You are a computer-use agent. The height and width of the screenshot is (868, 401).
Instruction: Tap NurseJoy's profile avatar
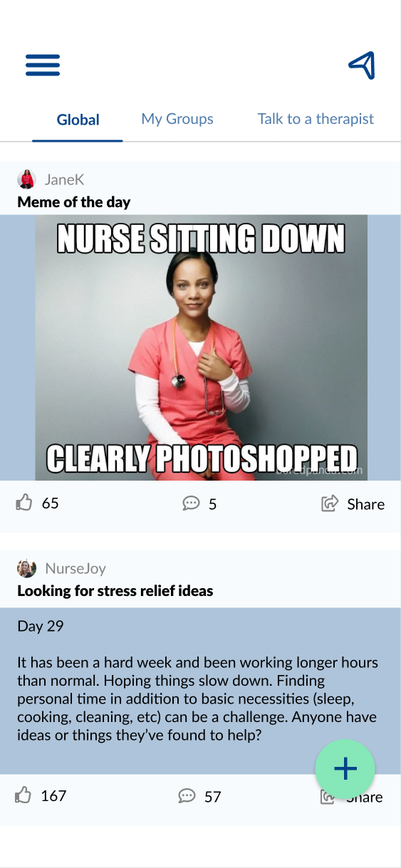26,568
